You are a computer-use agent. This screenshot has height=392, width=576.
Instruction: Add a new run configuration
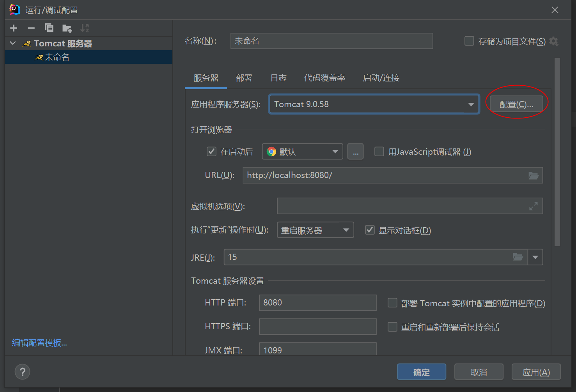pyautogui.click(x=14, y=28)
